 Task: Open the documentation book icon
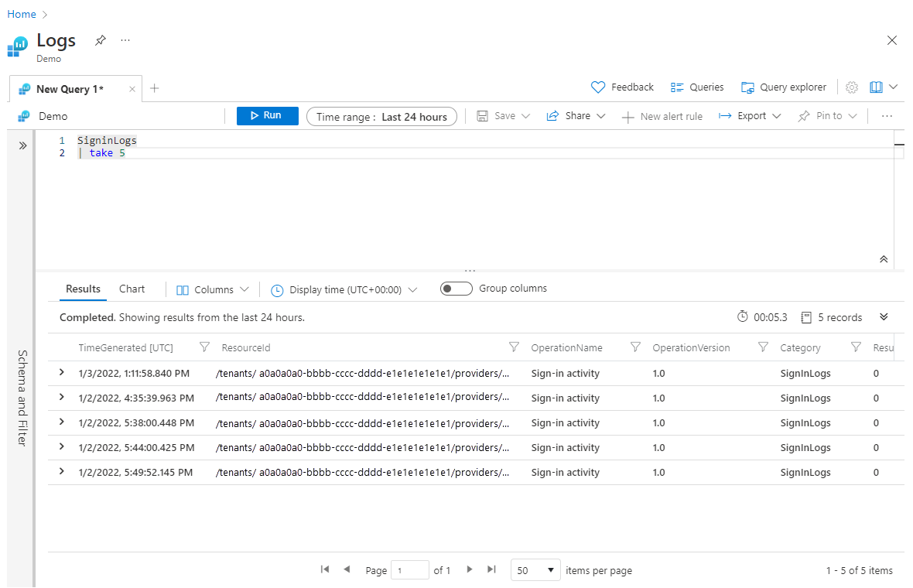pyautogui.click(x=876, y=87)
